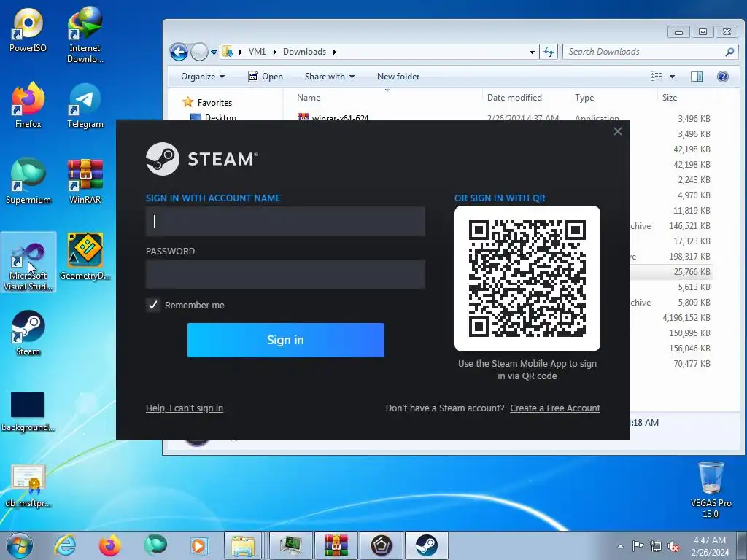Open Explorer help question mark icon
This screenshot has height=560, width=747.
click(x=723, y=77)
